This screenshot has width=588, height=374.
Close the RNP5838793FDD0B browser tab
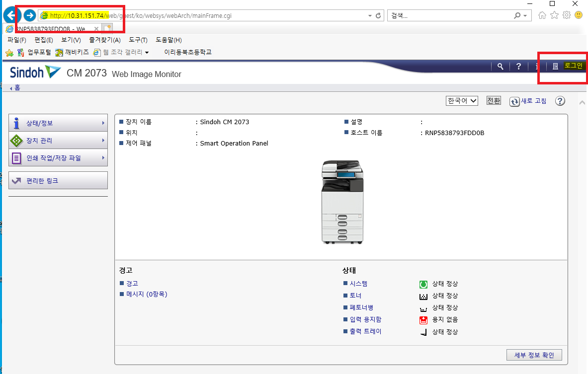[x=96, y=29]
